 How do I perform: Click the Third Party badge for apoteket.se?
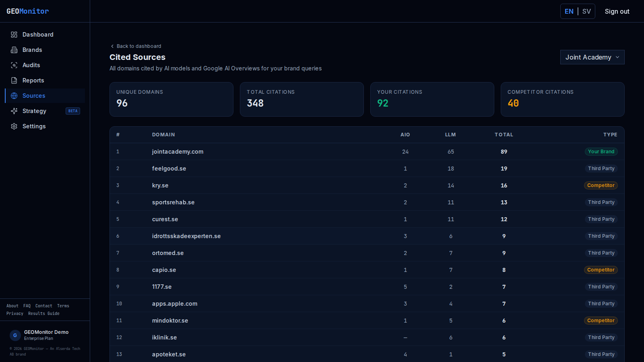pyautogui.click(x=601, y=354)
